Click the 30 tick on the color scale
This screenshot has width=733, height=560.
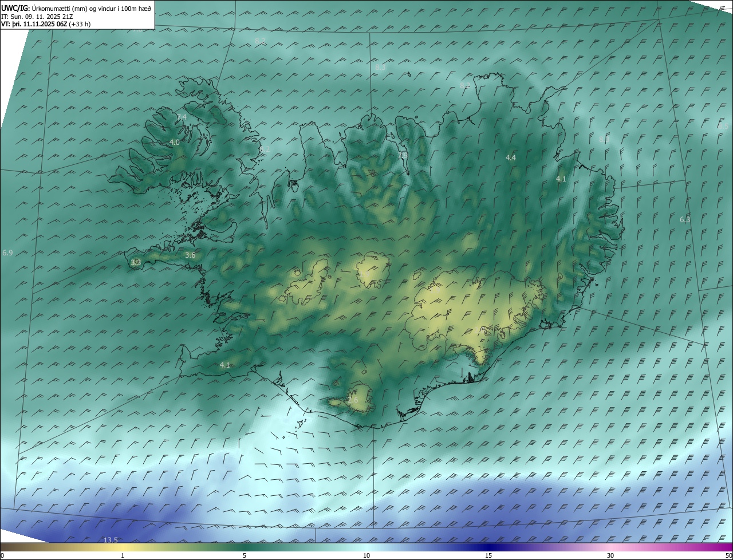click(x=610, y=555)
